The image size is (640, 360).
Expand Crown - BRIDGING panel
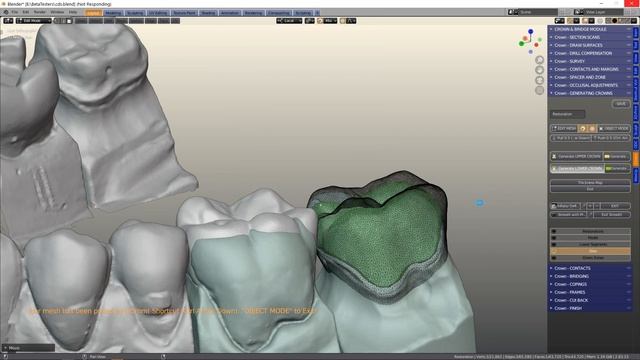click(590, 276)
